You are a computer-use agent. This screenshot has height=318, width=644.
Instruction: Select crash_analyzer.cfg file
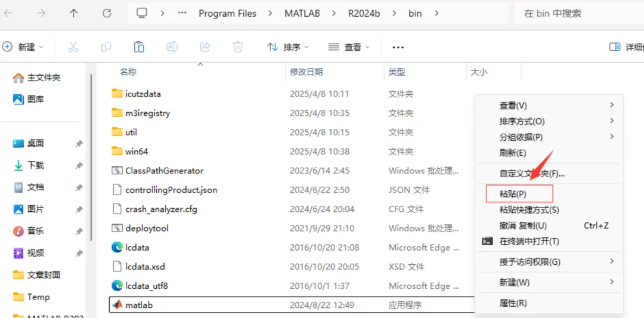point(154,209)
